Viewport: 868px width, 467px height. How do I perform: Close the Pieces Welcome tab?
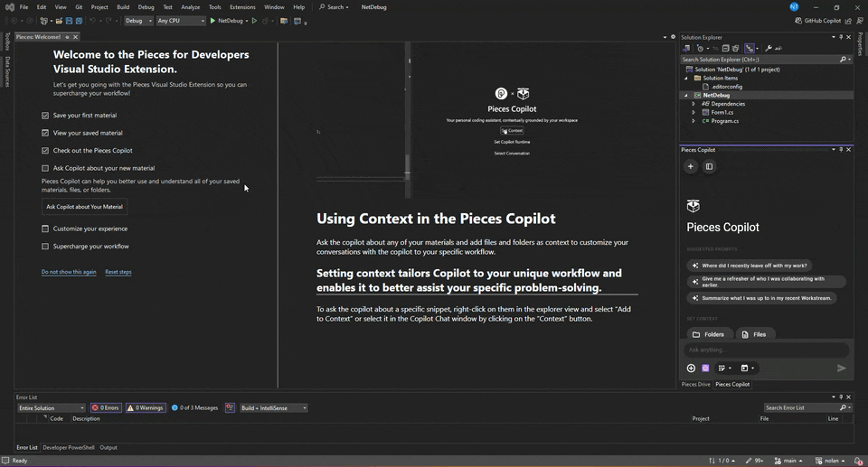75,37
